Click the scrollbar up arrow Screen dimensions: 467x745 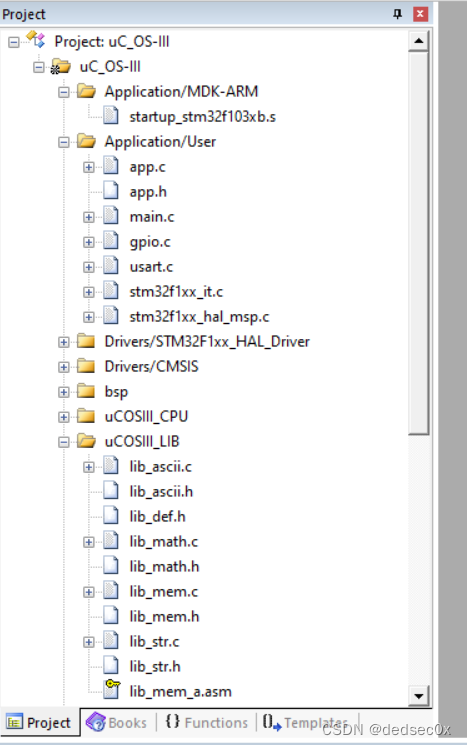419,41
